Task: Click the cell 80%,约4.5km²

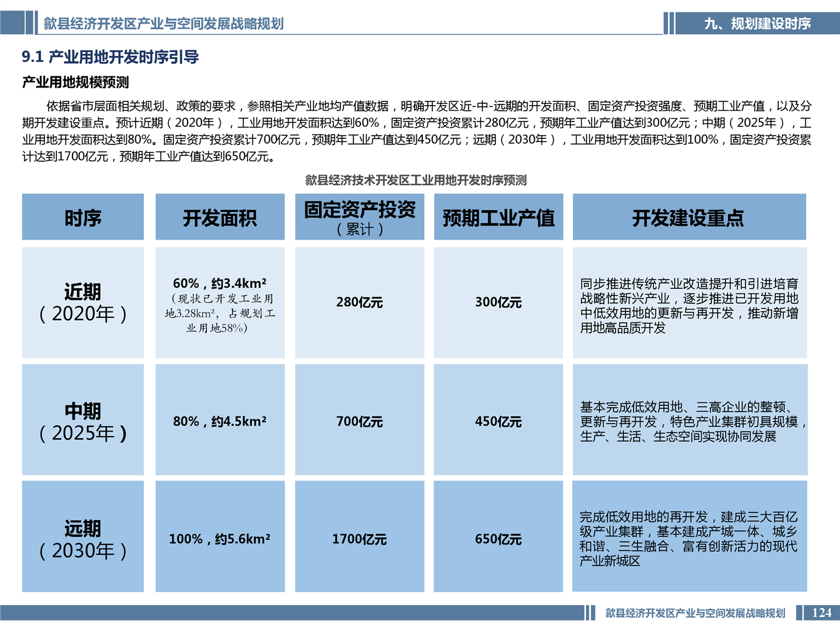Action: tap(220, 421)
